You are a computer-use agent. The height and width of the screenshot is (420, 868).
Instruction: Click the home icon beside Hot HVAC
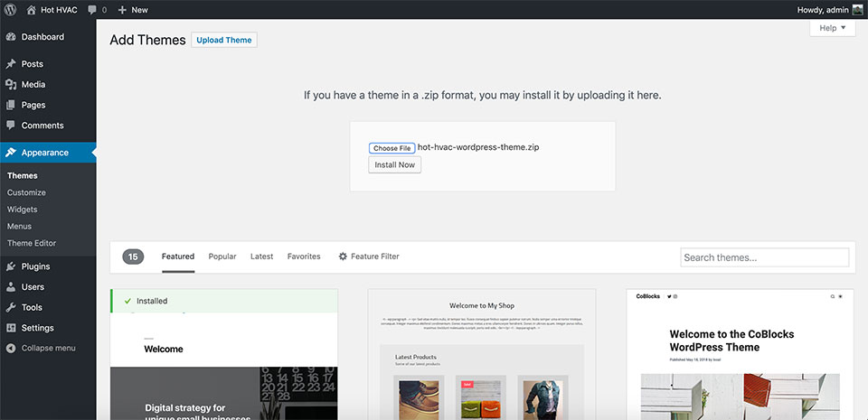(x=31, y=9)
